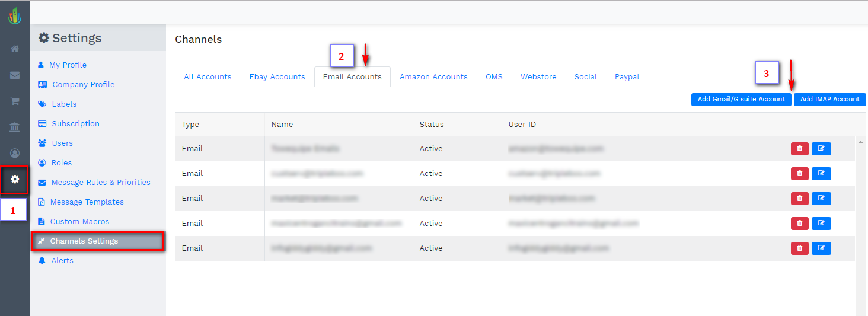Edit the second email account row
This screenshot has height=316, width=868.
[821, 174]
